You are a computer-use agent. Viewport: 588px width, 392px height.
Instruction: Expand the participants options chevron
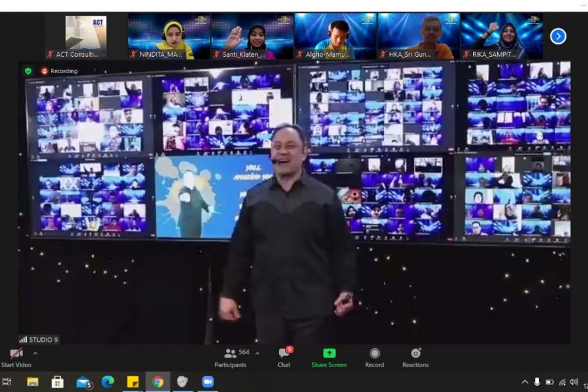coord(257,353)
